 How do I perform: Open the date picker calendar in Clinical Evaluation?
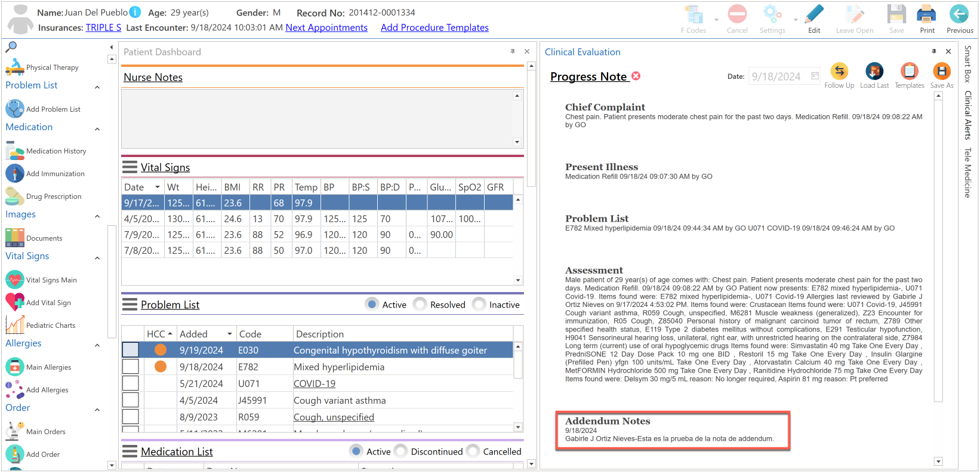point(815,76)
